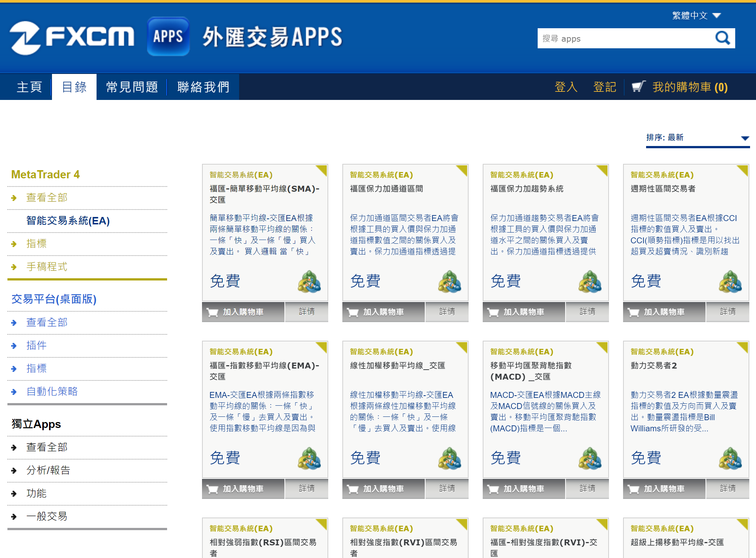The height and width of the screenshot is (558, 756).
Task: Add 福匯保力加趨勢系統 to cart
Action: (x=524, y=312)
